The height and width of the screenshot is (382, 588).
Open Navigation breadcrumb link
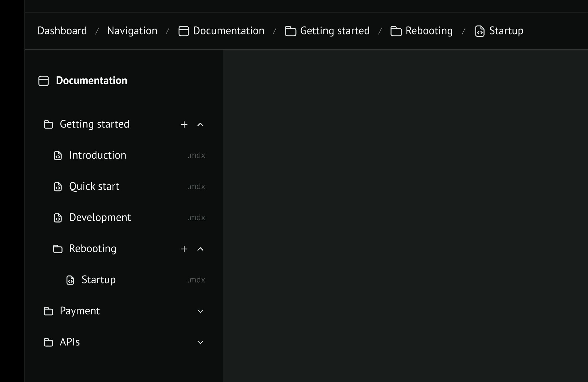tap(132, 31)
